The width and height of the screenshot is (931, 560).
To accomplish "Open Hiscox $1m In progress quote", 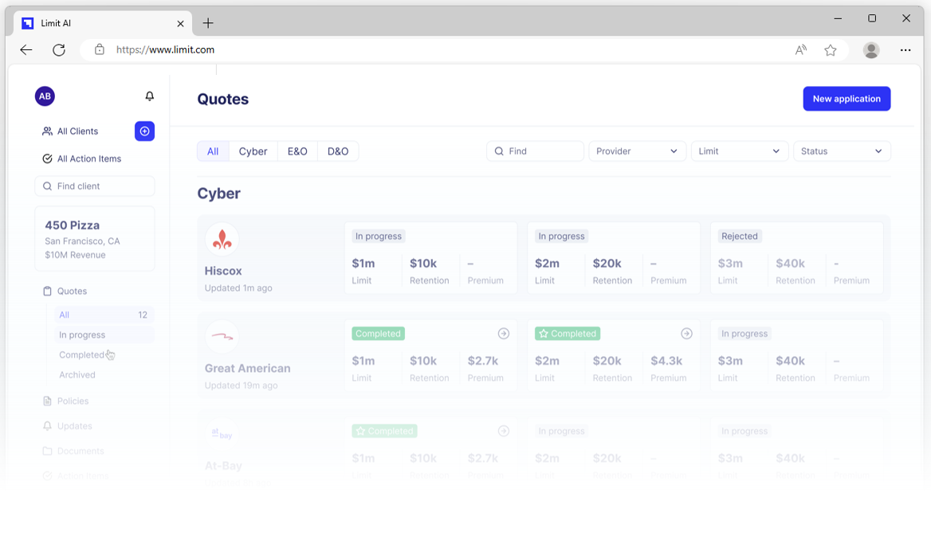I will [431, 258].
